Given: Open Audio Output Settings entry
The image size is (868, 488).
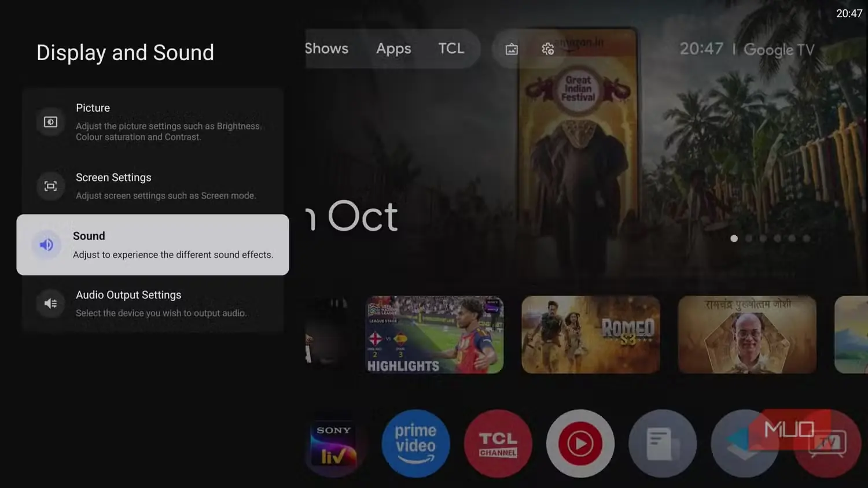Looking at the screenshot, I should tap(153, 304).
